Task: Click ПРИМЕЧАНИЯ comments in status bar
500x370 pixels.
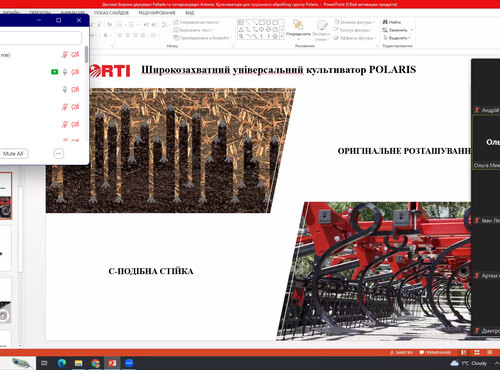Action: [x=435, y=352]
